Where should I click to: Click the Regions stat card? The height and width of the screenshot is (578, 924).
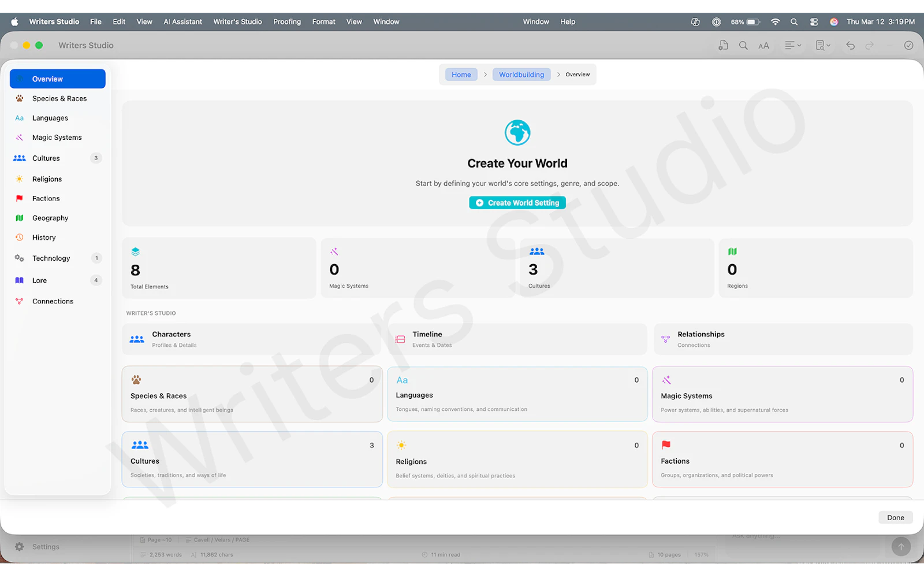(815, 268)
